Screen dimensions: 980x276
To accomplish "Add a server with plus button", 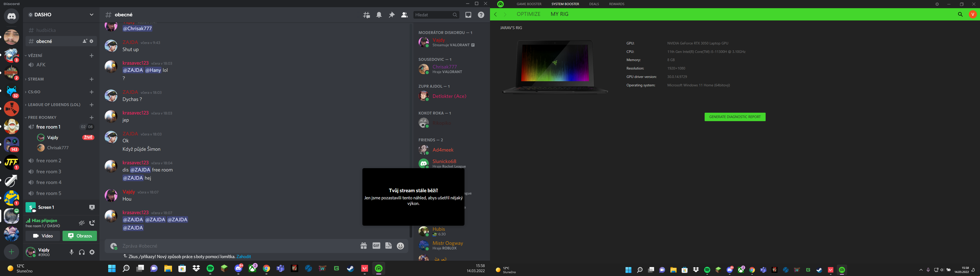I will [x=11, y=252].
